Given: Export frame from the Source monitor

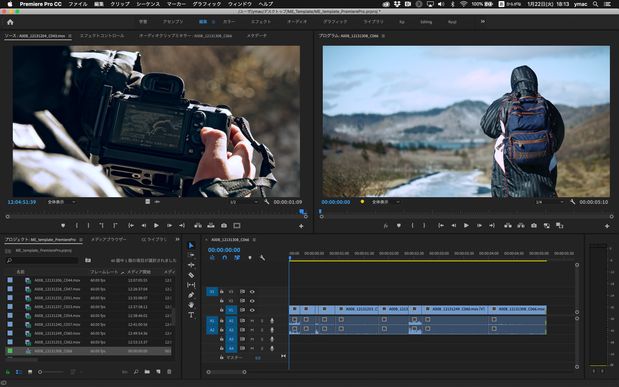Looking at the screenshot, I should pos(224,225).
